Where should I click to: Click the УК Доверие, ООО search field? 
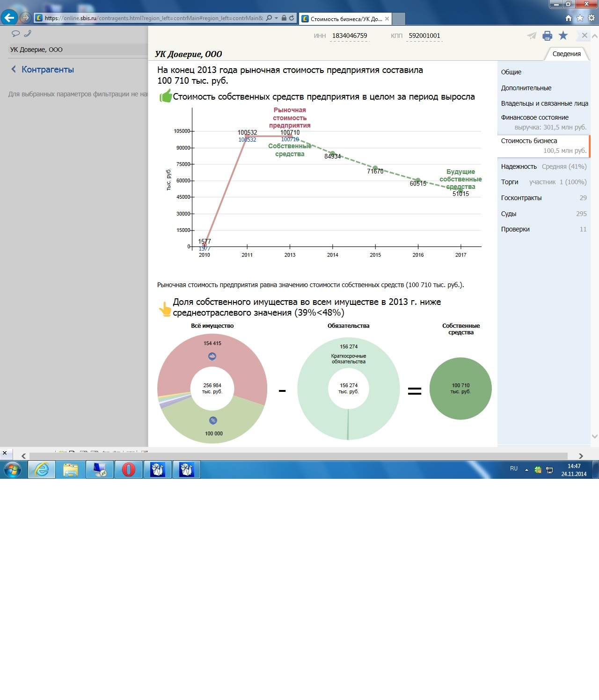78,50
